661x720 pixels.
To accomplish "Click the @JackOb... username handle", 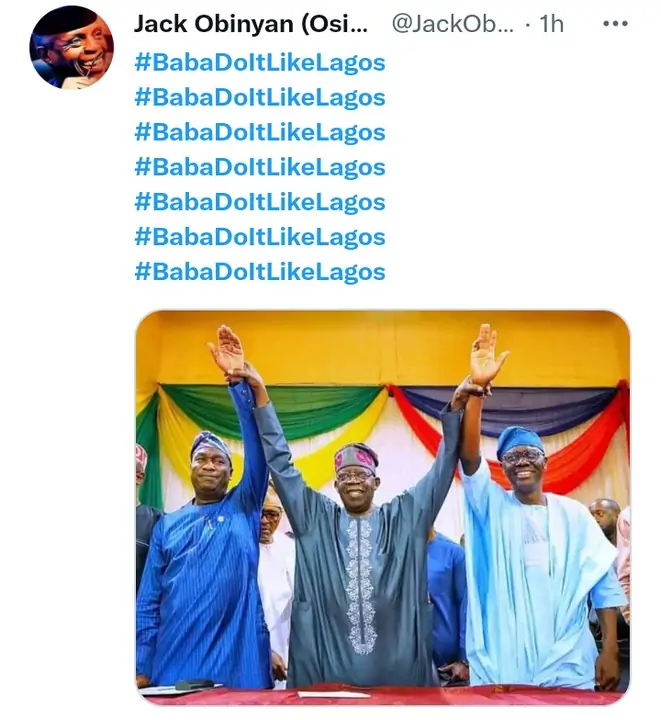I will (x=453, y=24).
